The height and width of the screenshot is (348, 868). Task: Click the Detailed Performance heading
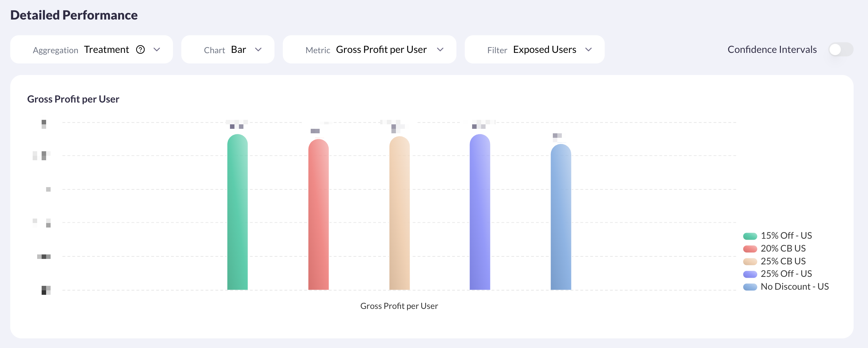pos(74,15)
